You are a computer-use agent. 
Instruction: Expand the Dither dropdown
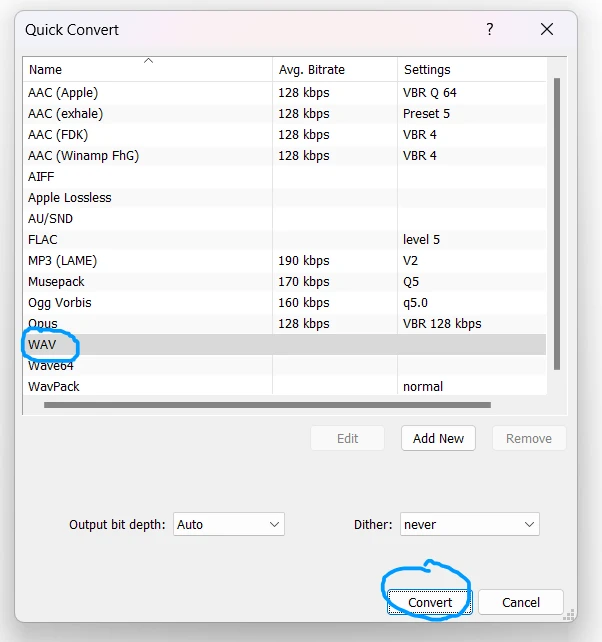pos(469,524)
